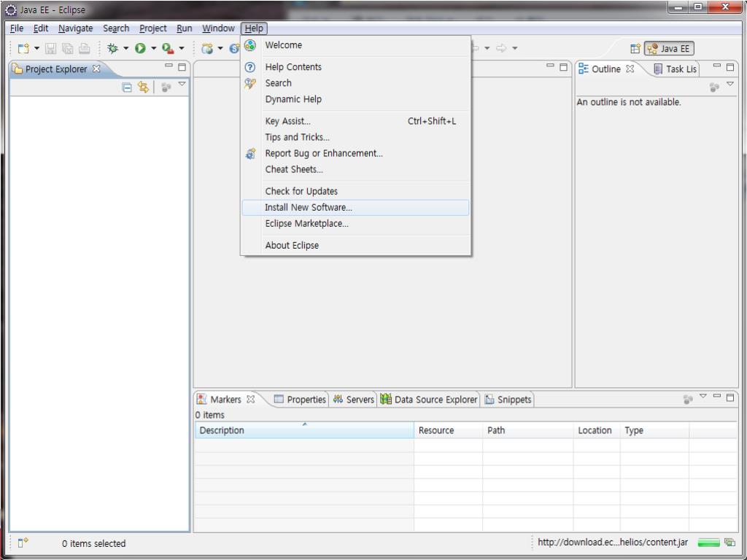This screenshot has width=747, height=560.
Task: Close the Markers view tab
Action: (x=251, y=399)
